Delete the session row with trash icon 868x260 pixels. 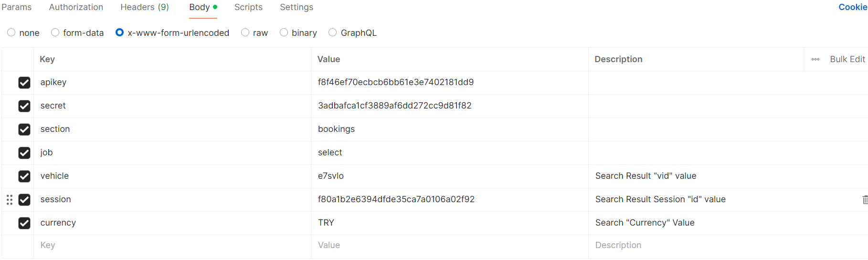click(865, 200)
